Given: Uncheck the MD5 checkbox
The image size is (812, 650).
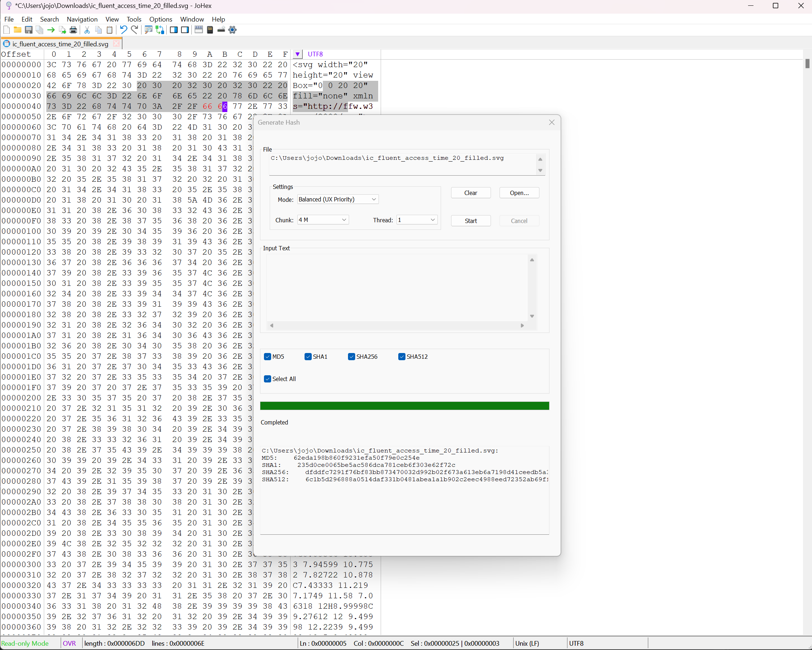Looking at the screenshot, I should 268,357.
